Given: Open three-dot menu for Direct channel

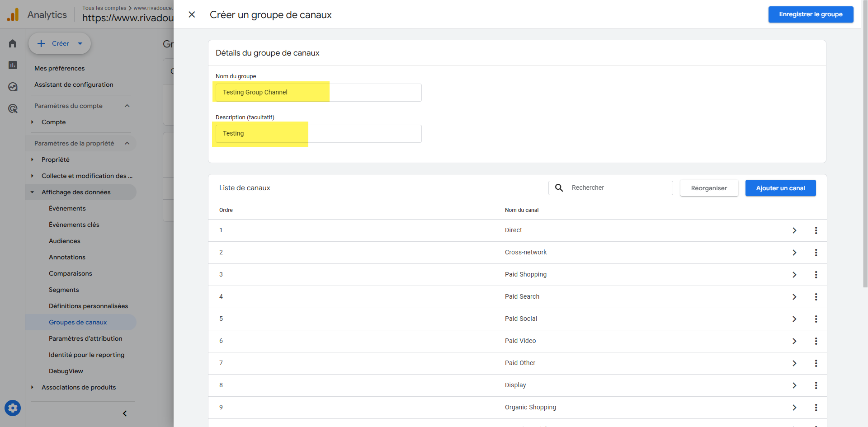Looking at the screenshot, I should click(x=816, y=230).
